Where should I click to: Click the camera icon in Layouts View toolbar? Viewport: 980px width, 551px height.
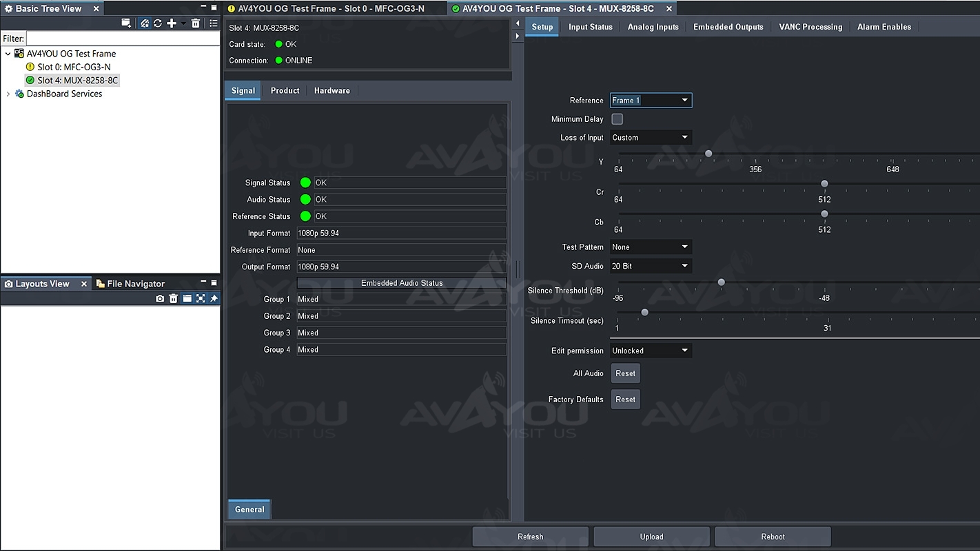click(x=160, y=298)
